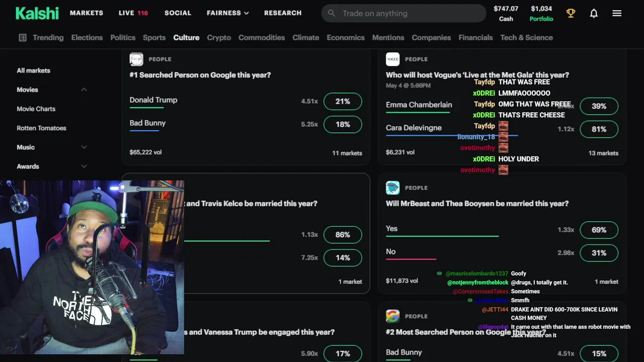Open the $1,034 Portfolio
Image resolution: width=644 pixels, height=362 pixels.
click(541, 14)
